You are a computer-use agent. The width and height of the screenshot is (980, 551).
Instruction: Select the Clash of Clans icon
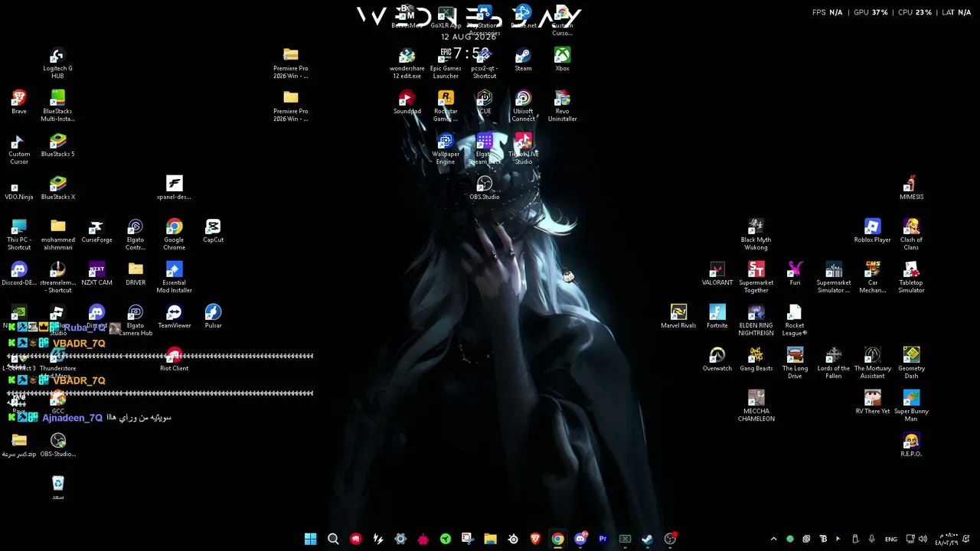click(911, 235)
